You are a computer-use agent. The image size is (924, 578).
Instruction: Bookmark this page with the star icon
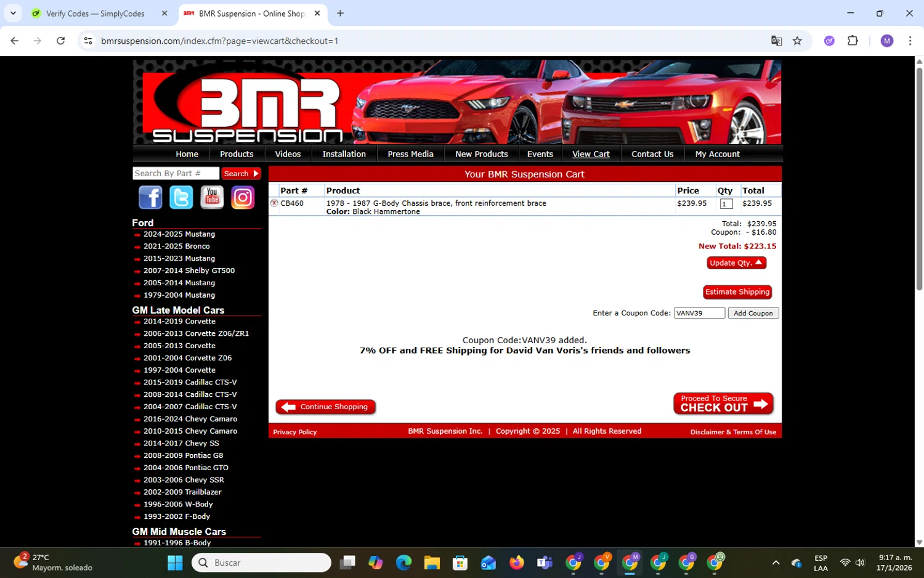pyautogui.click(x=797, y=41)
